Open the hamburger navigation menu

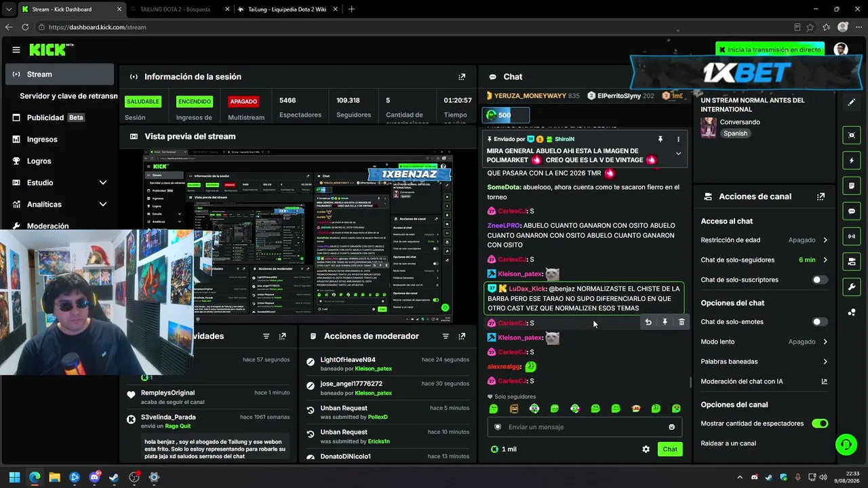(x=16, y=49)
